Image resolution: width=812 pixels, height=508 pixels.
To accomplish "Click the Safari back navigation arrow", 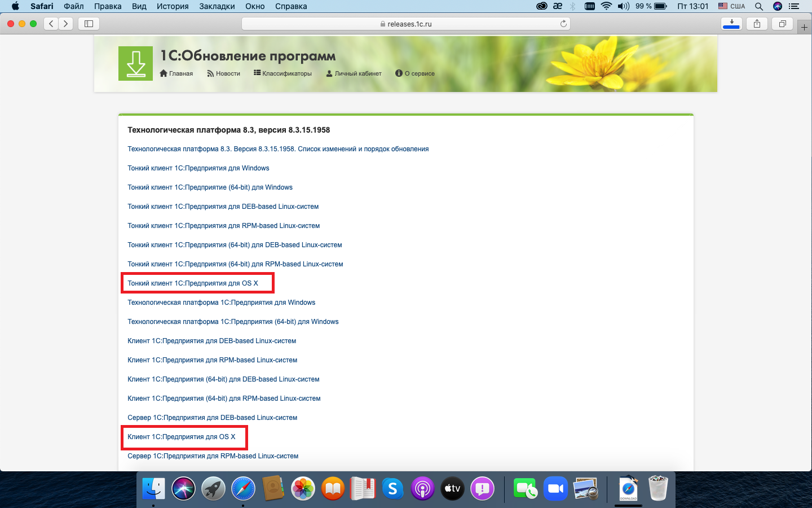I will point(51,24).
